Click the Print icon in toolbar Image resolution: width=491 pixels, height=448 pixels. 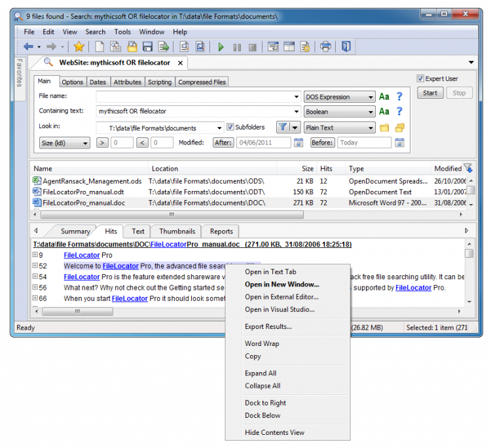point(325,46)
